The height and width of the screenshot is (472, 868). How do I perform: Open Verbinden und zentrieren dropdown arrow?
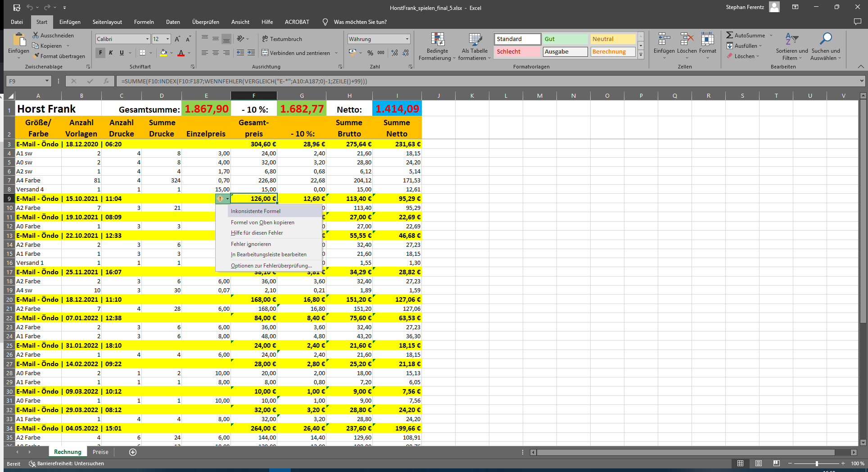pyautogui.click(x=336, y=53)
